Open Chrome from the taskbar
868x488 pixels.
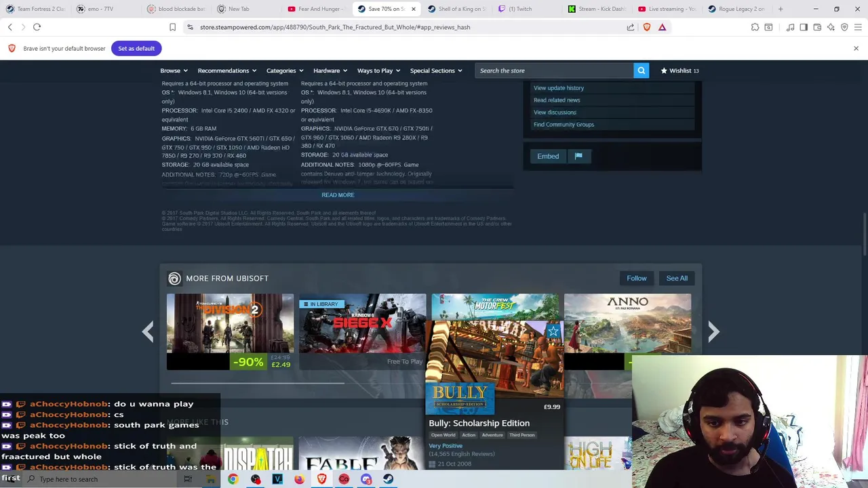pyautogui.click(x=233, y=479)
